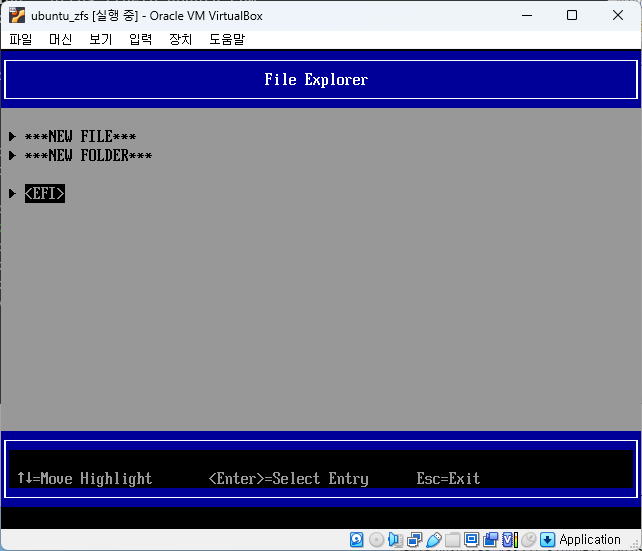Click the recording status icon
642x551 pixels.
(490, 540)
